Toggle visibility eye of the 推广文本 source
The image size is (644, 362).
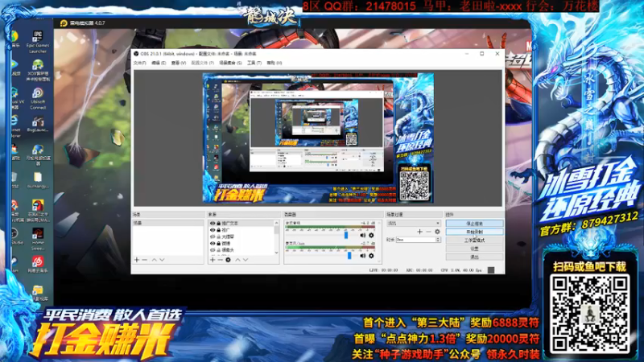(213, 224)
